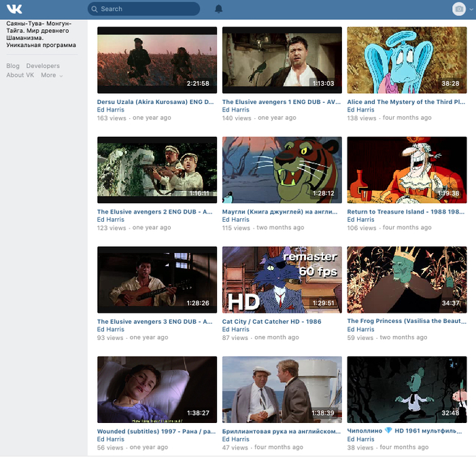Click the VK logo icon
476x457 pixels.
(x=14, y=9)
